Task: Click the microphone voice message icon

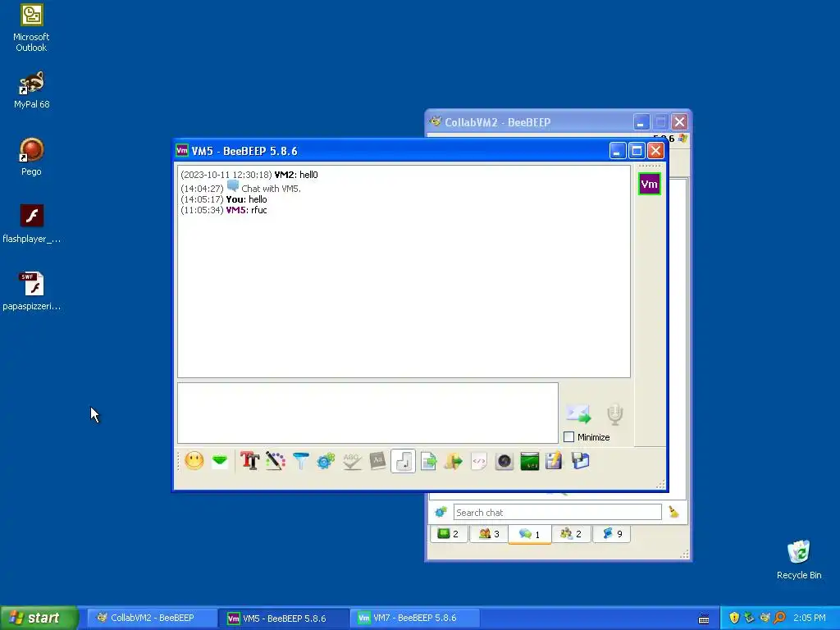Action: (615, 414)
